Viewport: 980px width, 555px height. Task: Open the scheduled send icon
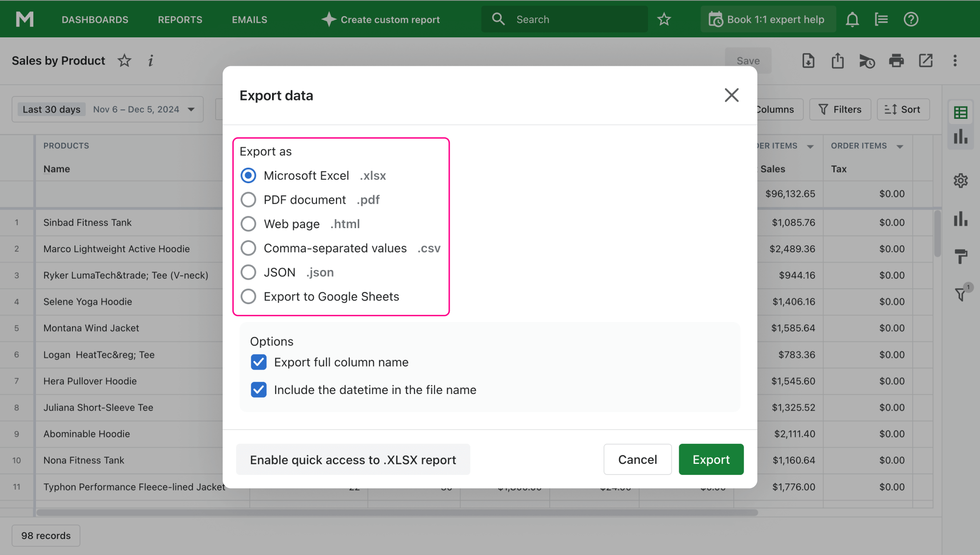coord(867,61)
